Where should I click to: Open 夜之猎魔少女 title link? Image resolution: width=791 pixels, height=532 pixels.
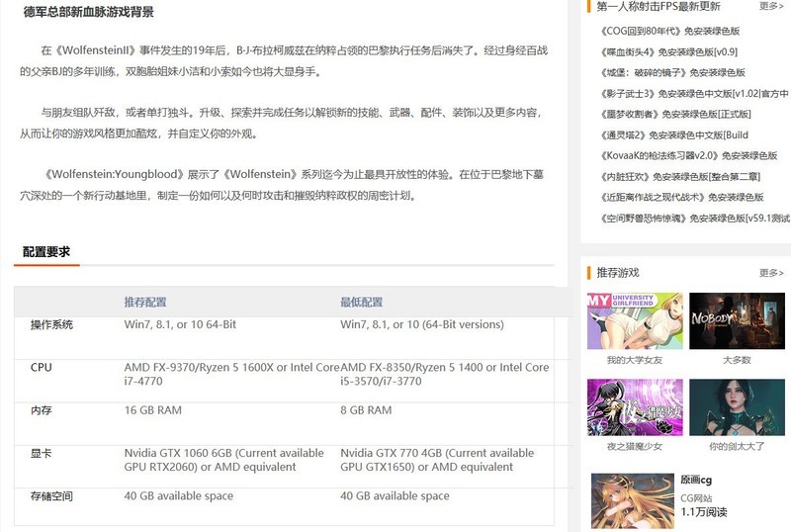click(x=635, y=447)
